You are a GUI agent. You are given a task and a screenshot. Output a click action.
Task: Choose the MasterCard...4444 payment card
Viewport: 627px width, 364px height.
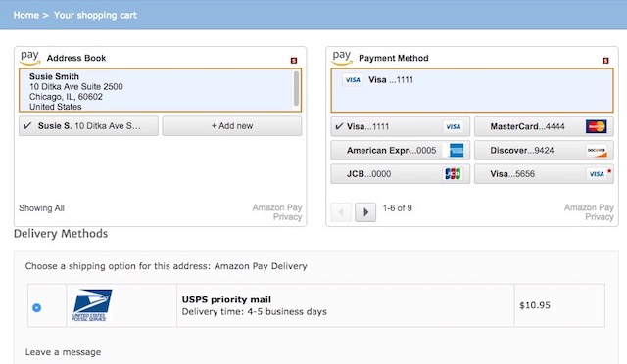click(x=544, y=126)
